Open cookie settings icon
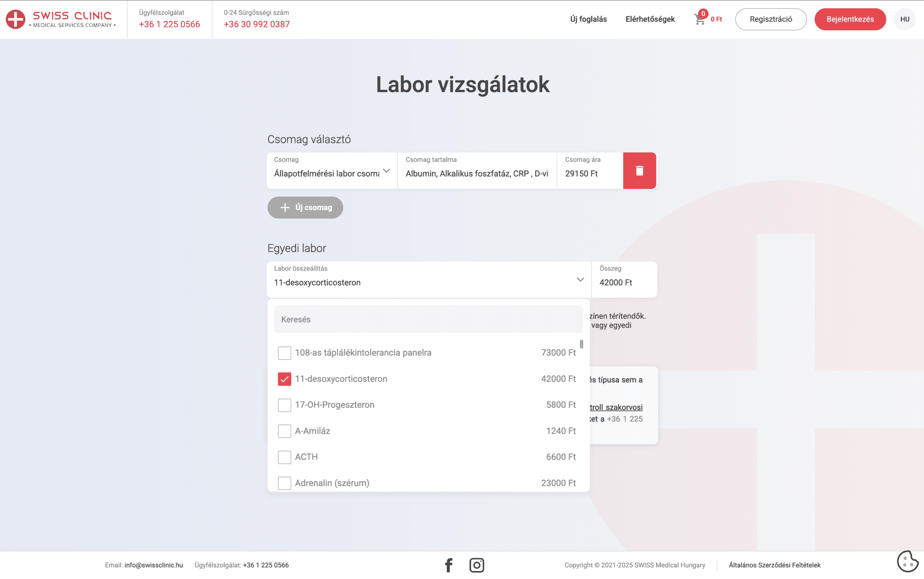Screen dimensions: 924x579 point(907,561)
